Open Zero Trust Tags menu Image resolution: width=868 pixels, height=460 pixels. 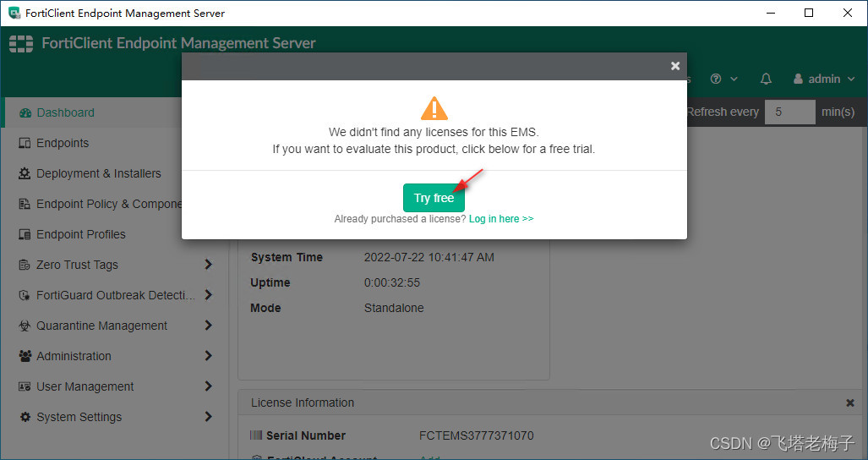[77, 265]
